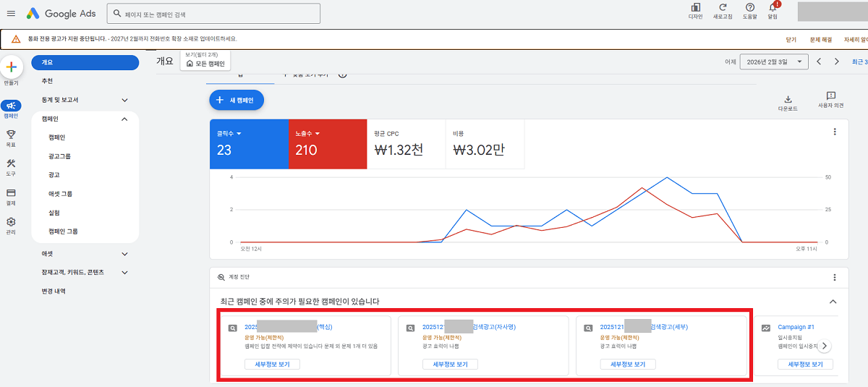Viewport: 868px width, 387px height.
Task: Open the hamburger main menu
Action: point(11,14)
